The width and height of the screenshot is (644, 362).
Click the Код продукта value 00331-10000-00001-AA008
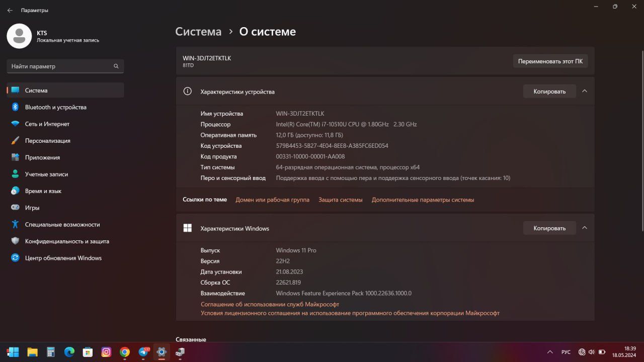310,156
